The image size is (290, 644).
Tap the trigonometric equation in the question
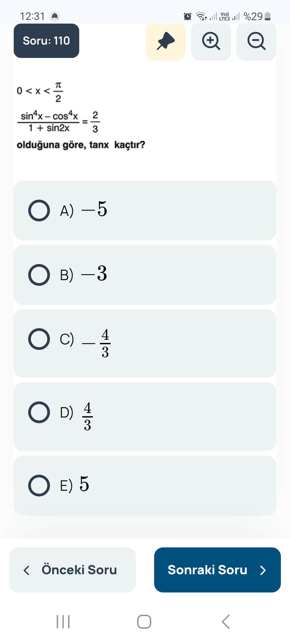pos(58,122)
